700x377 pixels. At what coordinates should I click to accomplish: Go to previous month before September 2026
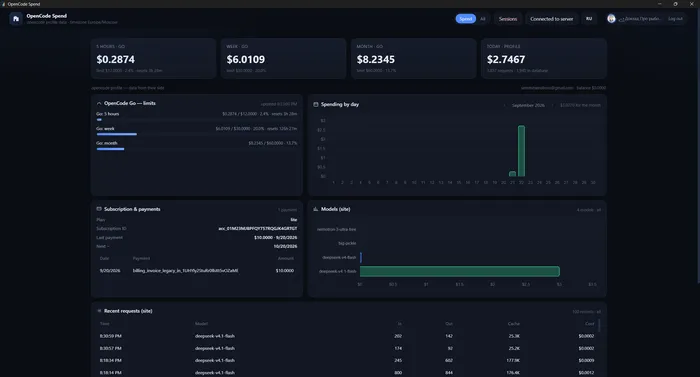[x=504, y=105]
